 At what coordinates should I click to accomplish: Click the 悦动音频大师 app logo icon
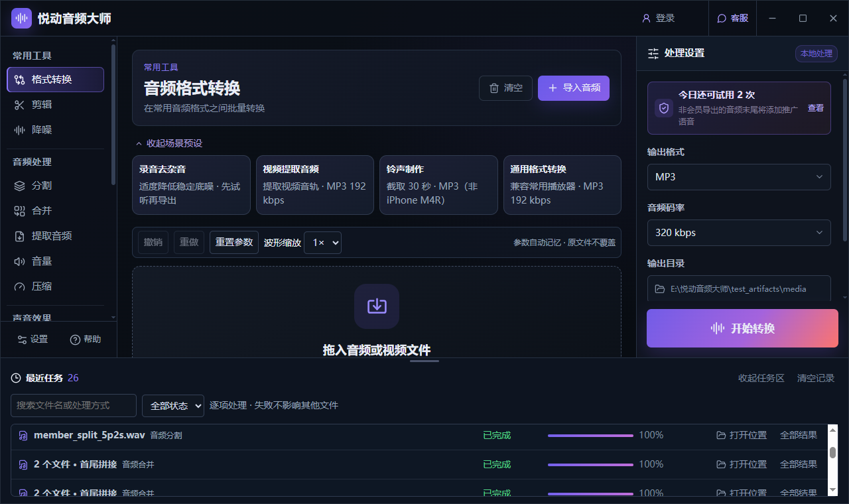pyautogui.click(x=21, y=19)
